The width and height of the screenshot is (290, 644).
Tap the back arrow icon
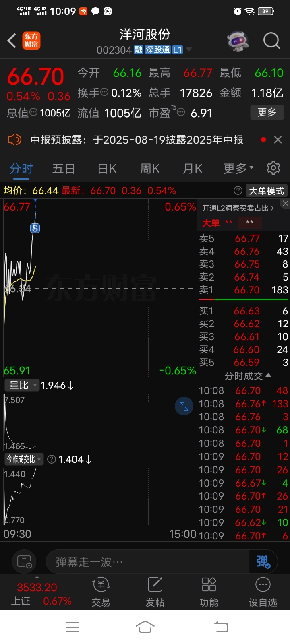tap(12, 41)
